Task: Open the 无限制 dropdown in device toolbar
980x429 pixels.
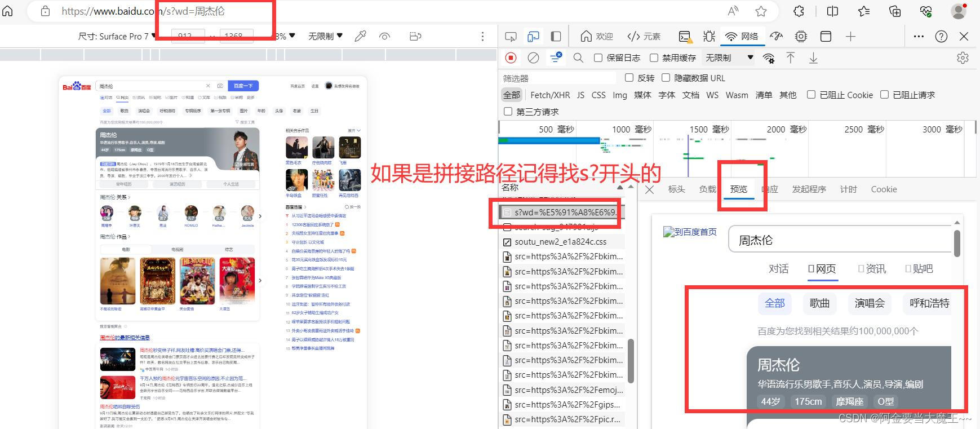Action: pos(325,37)
